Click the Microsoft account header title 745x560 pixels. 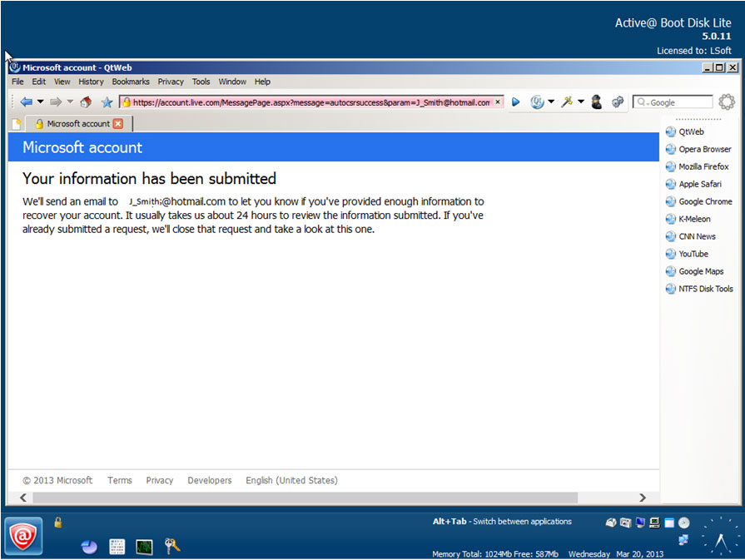coord(82,147)
